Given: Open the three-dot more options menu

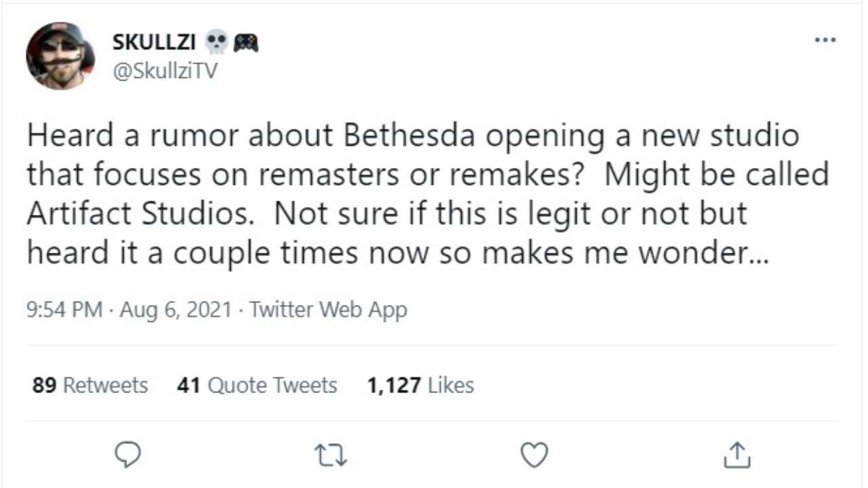Looking at the screenshot, I should pos(825,40).
